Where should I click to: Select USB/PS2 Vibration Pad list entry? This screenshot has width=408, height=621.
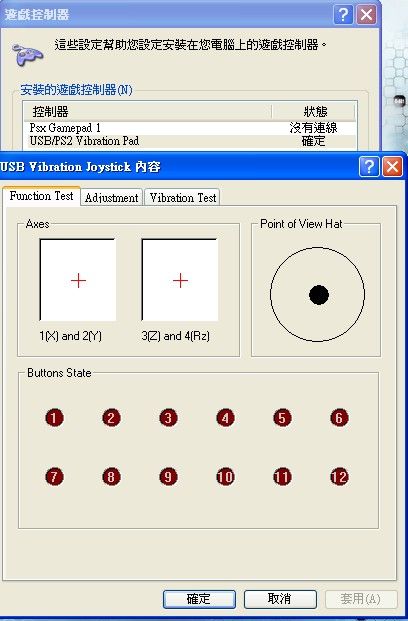coord(190,141)
